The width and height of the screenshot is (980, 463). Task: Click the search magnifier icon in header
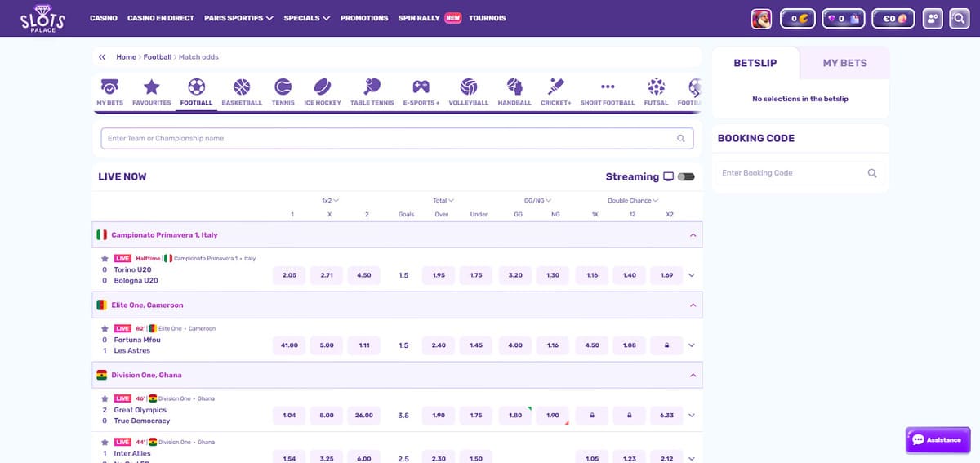point(959,18)
